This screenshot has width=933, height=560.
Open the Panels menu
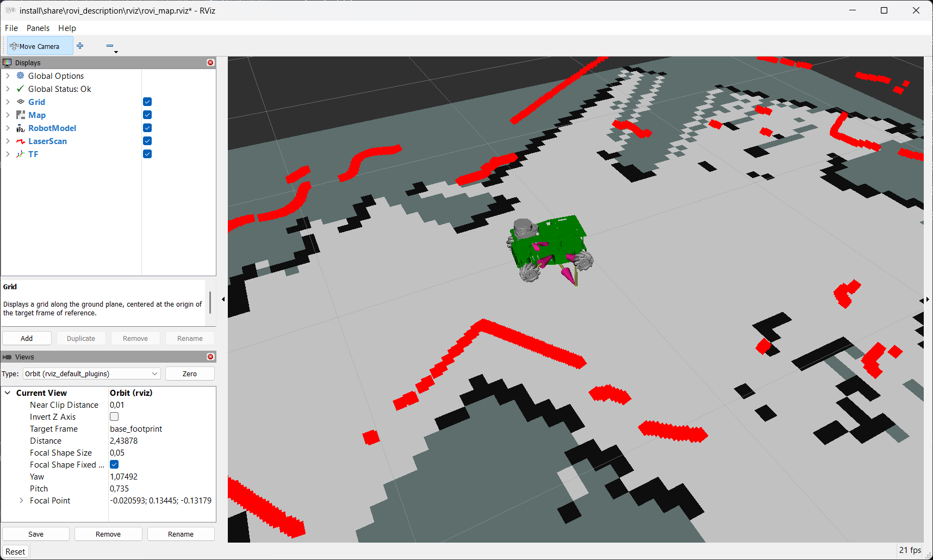pyautogui.click(x=38, y=28)
